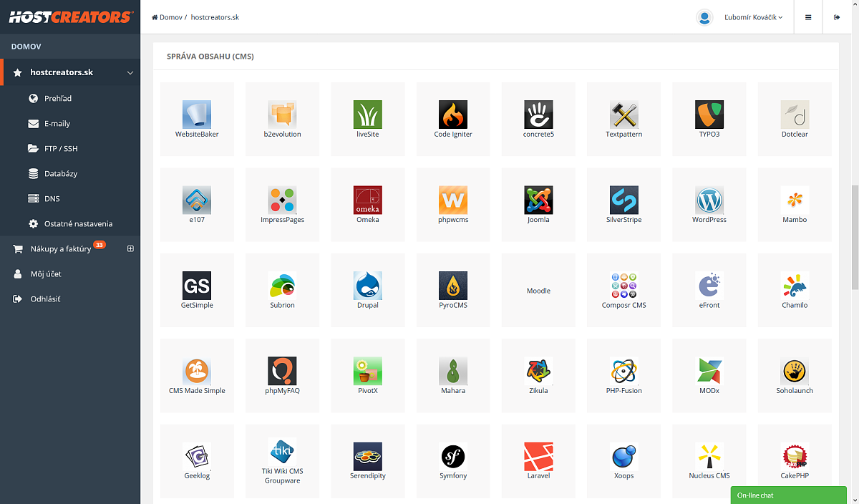The image size is (859, 504).
Task: Toggle the hamburger menu button
Action: [808, 17]
